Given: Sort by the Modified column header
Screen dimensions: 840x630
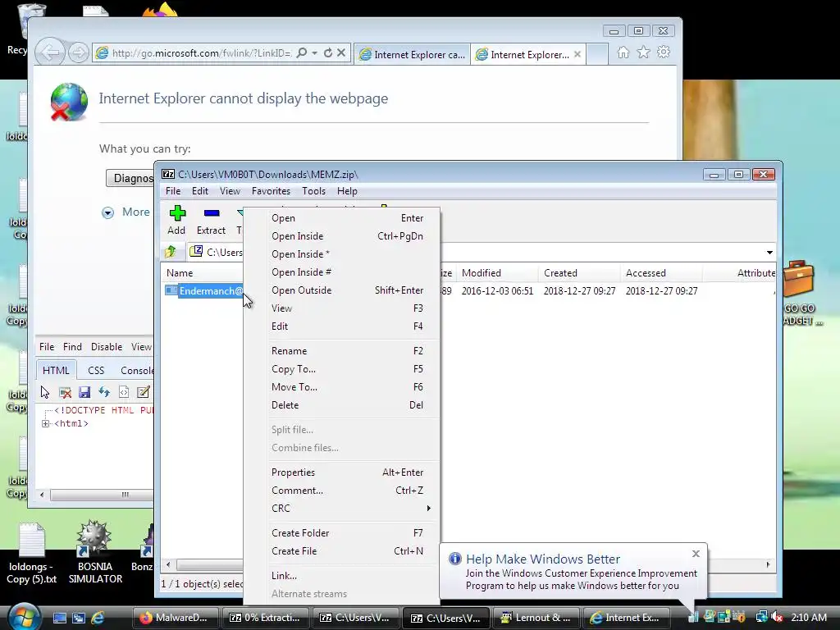Looking at the screenshot, I should tap(497, 273).
